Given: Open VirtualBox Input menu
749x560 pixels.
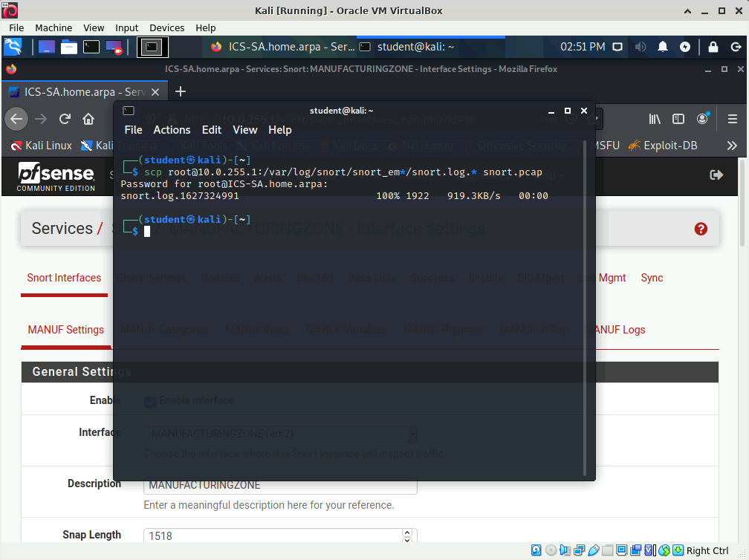Looking at the screenshot, I should [126, 27].
